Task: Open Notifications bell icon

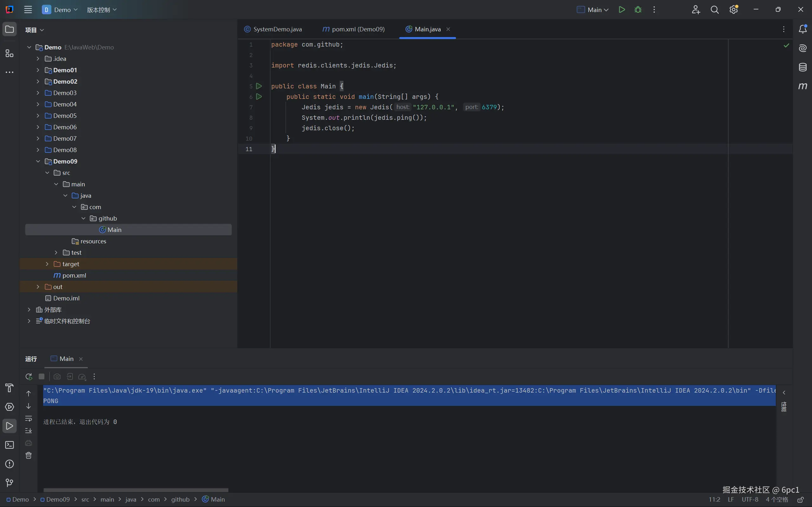Action: [x=802, y=29]
